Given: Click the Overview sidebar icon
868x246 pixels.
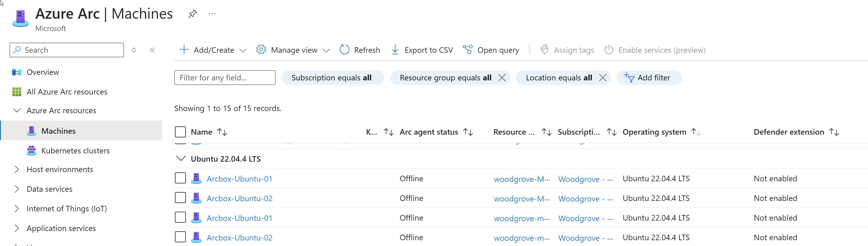Looking at the screenshot, I should (17, 72).
